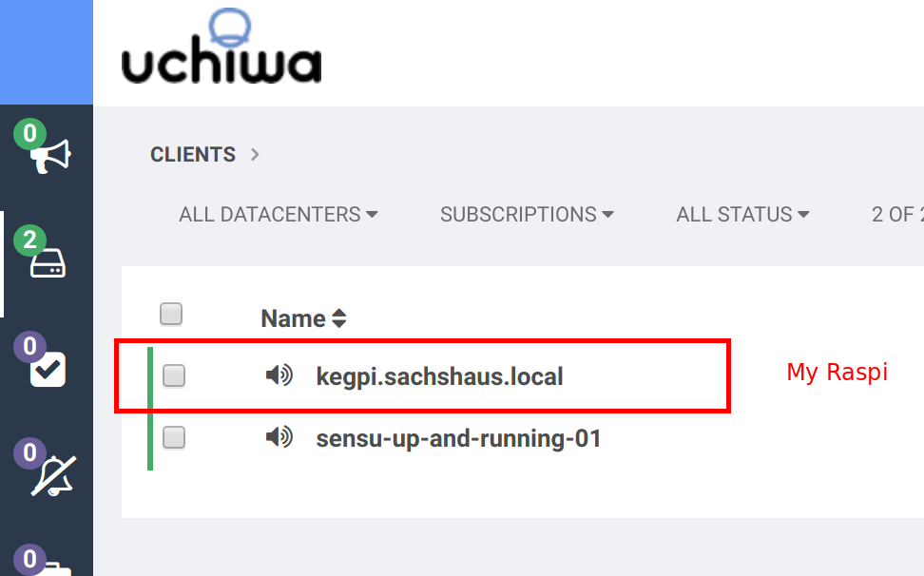Viewport: 924px width, 576px height.
Task: Check the select-all clients checkbox
Action: click(171, 314)
